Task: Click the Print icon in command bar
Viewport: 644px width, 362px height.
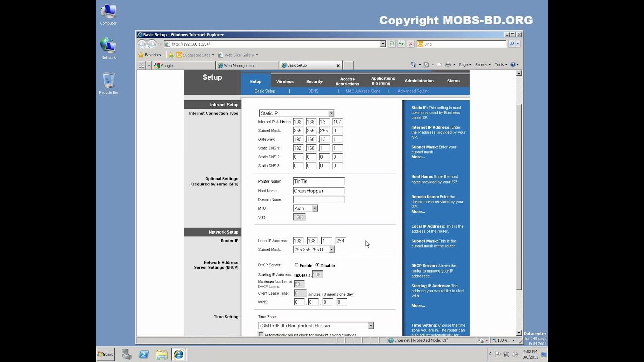Action: 448,65
